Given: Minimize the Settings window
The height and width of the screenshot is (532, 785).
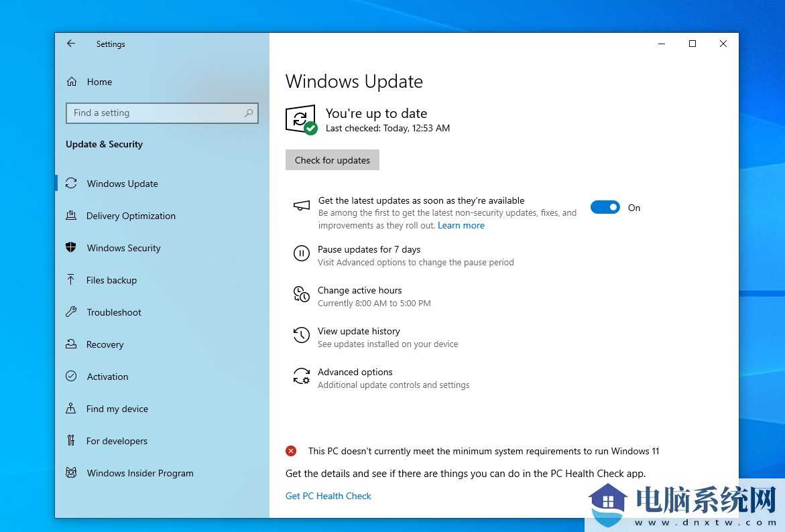Looking at the screenshot, I should tap(662, 44).
